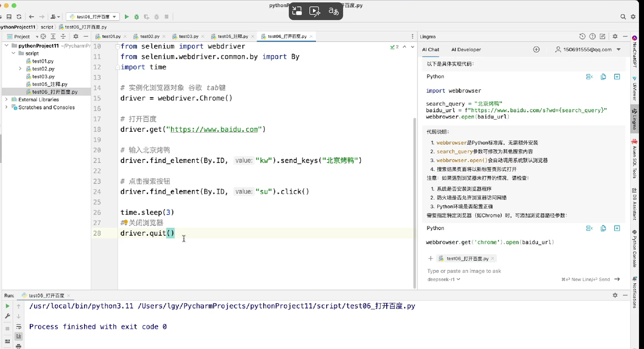The height and width of the screenshot is (349, 644).
Task: Click the https://www.baidu.com link in code
Action: pos(214,129)
